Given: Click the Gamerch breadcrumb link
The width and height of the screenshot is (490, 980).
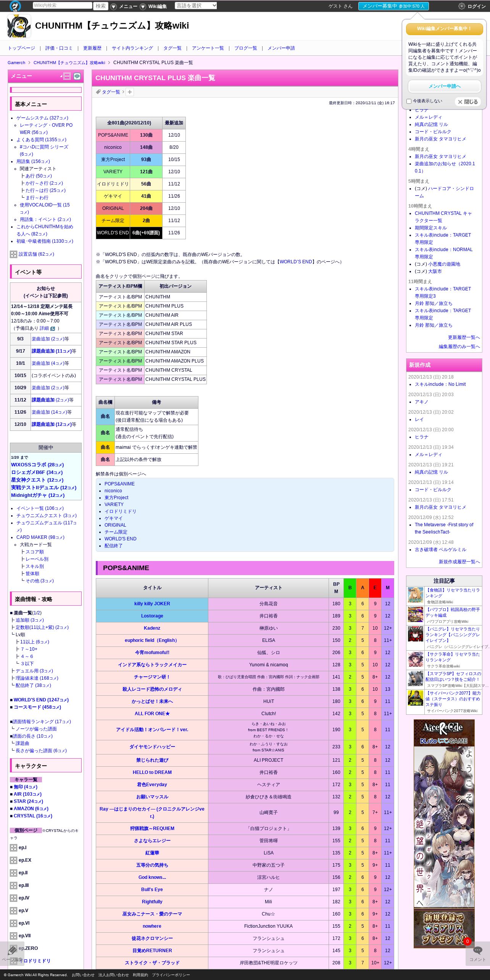Looking at the screenshot, I should pos(16,63).
